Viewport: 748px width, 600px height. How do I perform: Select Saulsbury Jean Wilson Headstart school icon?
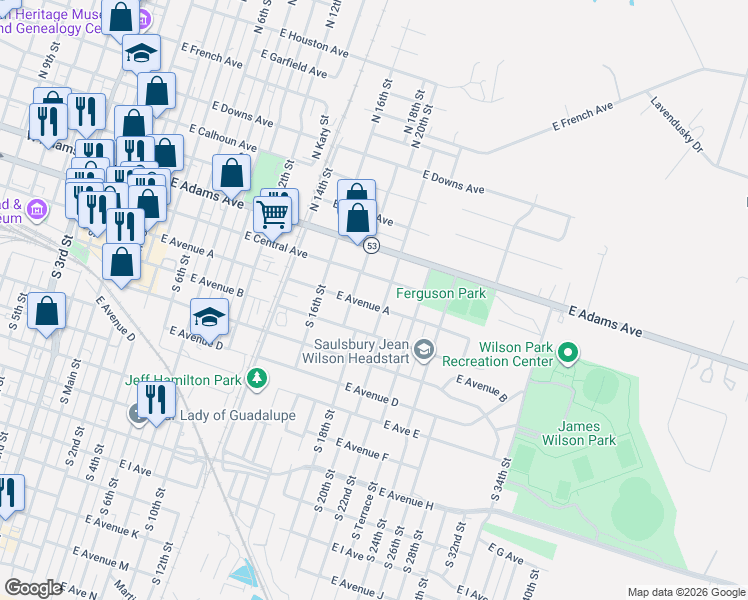click(423, 351)
